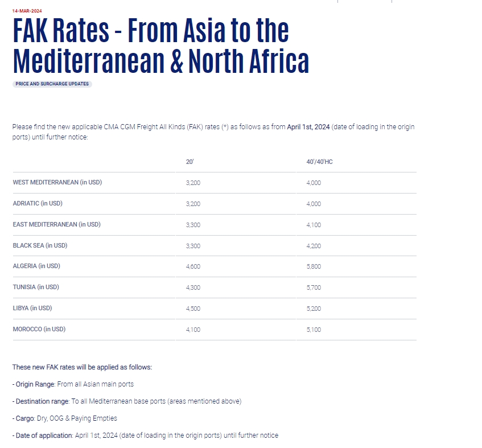The height and width of the screenshot is (448, 482).
Task: Click the ADRIATIC (in USD) row label
Action: click(38, 203)
